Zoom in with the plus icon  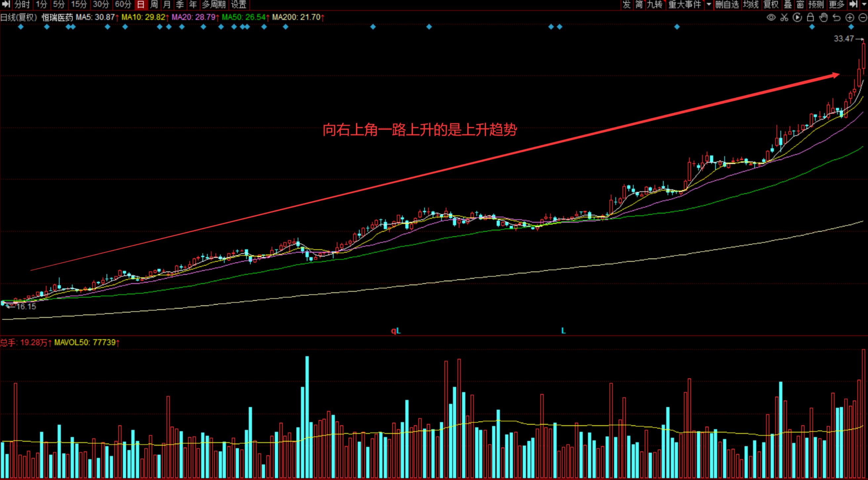[850, 18]
